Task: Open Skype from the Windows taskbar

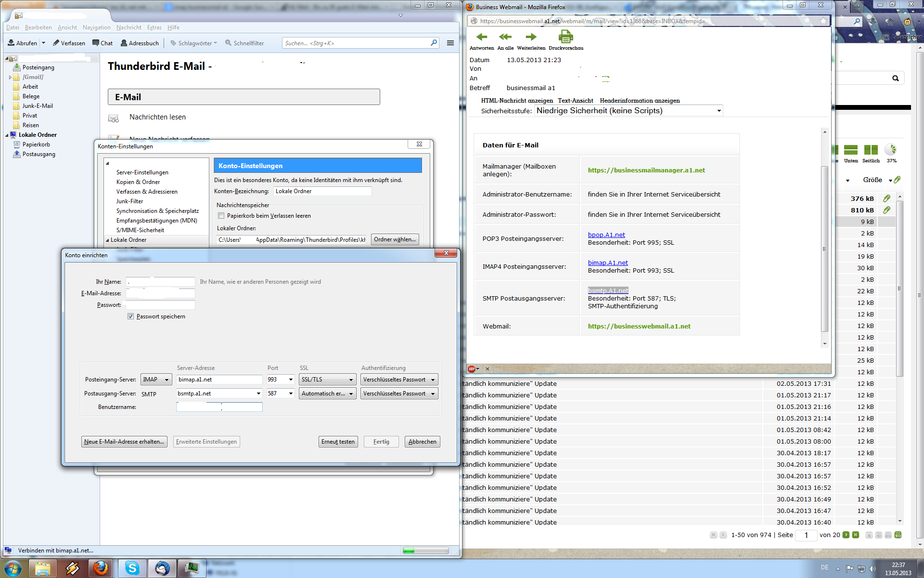Action: point(132,568)
